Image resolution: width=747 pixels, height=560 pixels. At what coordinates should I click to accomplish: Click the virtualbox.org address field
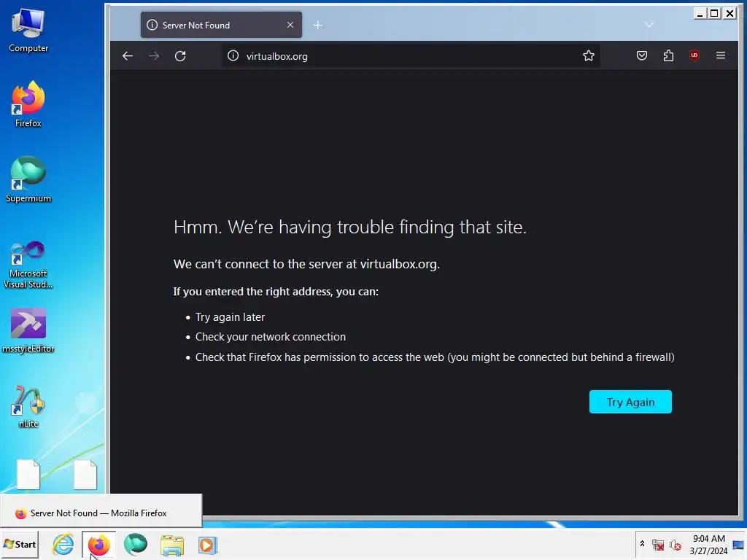click(410, 56)
